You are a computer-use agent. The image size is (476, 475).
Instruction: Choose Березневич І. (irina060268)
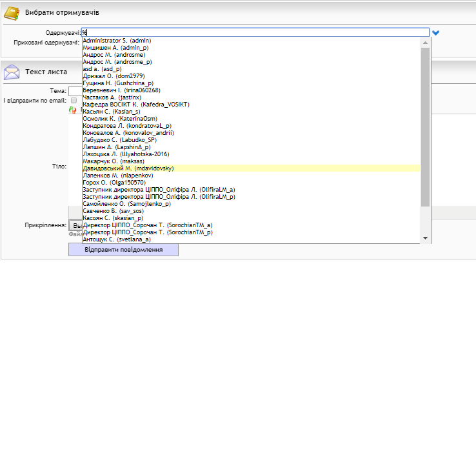pos(251,90)
